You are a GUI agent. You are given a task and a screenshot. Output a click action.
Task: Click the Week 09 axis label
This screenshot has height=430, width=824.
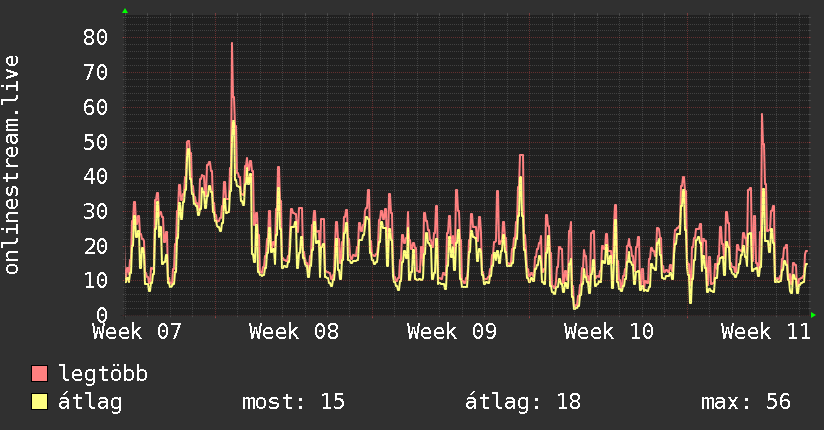[x=451, y=332]
